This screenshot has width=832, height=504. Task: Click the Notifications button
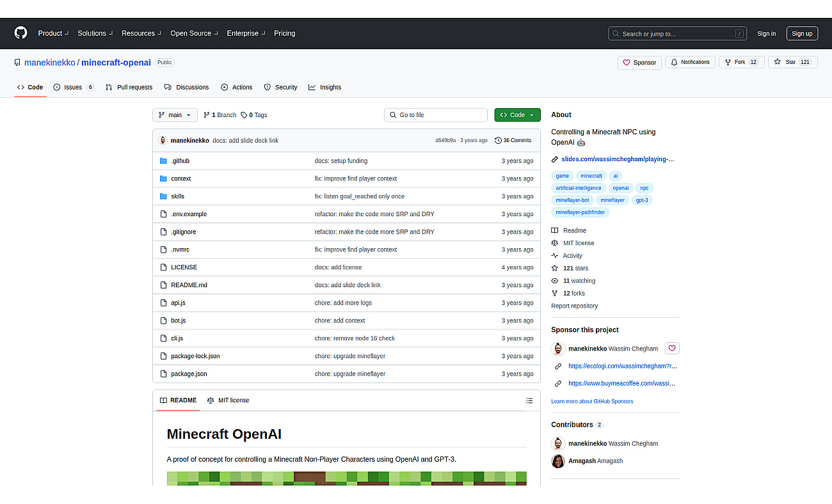pos(690,63)
